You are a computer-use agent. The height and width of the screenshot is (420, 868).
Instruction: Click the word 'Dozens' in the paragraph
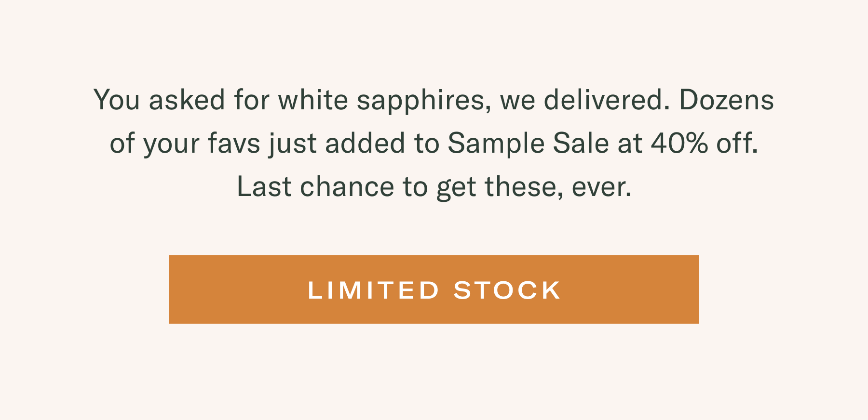point(726,100)
